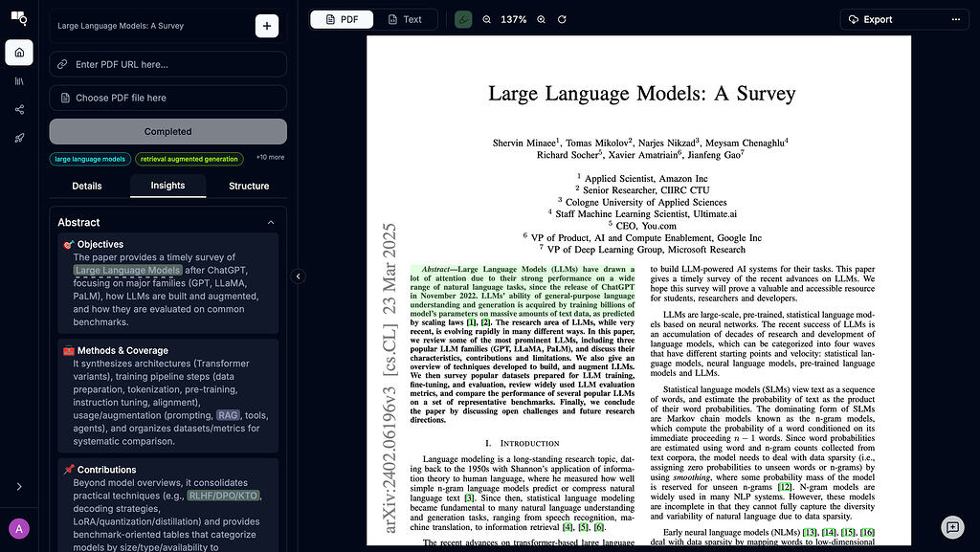This screenshot has height=552, width=980.
Task: Focus the 'Enter PDF URL here' field
Action: coord(168,64)
